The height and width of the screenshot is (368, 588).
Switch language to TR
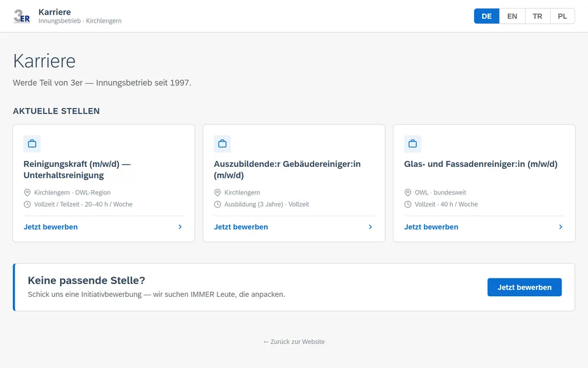point(537,16)
